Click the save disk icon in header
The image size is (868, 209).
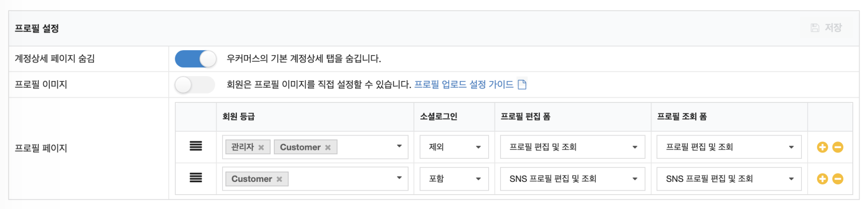pyautogui.click(x=815, y=28)
